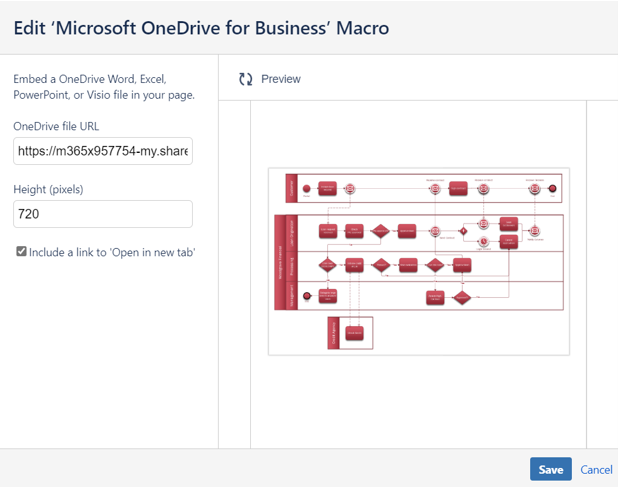Toggle the 'Open in new tab' checkbox
The height and width of the screenshot is (487, 618).
pyautogui.click(x=22, y=252)
